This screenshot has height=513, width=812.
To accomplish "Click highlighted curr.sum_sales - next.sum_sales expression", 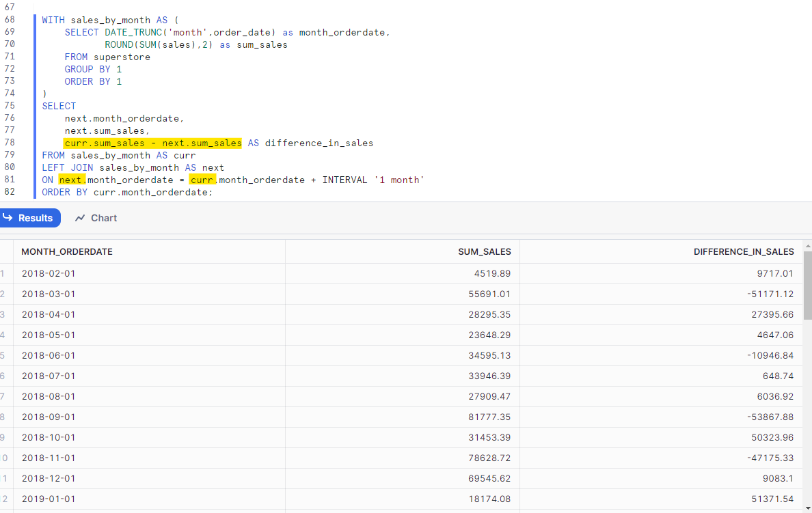I will (x=152, y=143).
